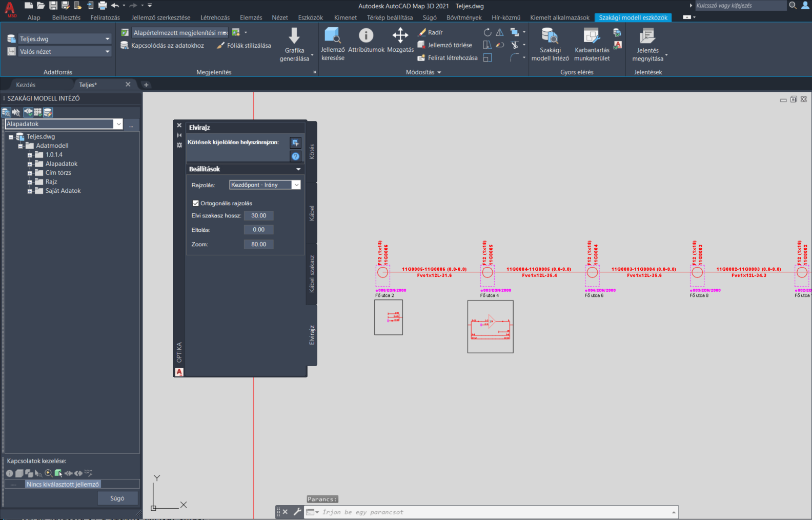812x520 pixels.
Task: Click the Súgó button in Intéző panel
Action: coord(117,498)
